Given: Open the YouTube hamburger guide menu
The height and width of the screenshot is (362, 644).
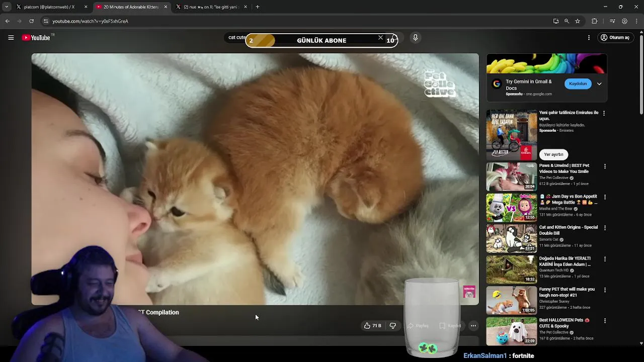Looking at the screenshot, I should tap(11, 38).
